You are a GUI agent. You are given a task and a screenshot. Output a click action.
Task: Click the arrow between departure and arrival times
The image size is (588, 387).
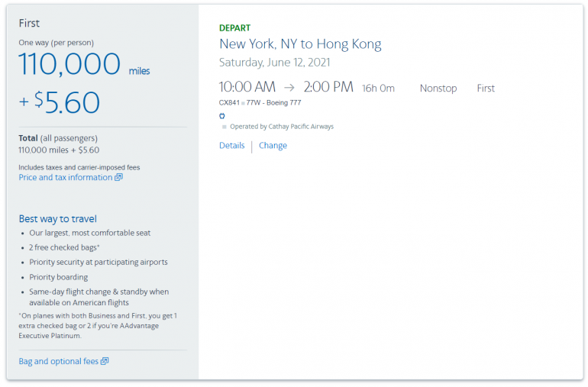point(289,88)
